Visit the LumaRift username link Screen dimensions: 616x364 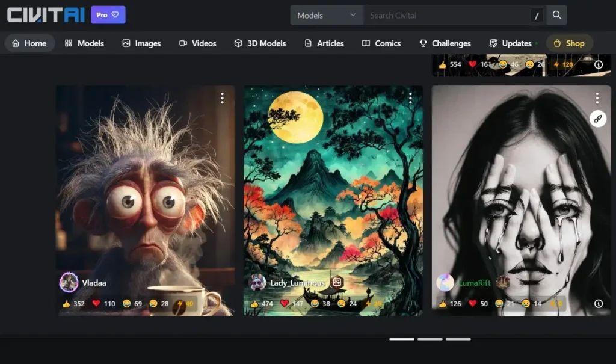pos(475,283)
